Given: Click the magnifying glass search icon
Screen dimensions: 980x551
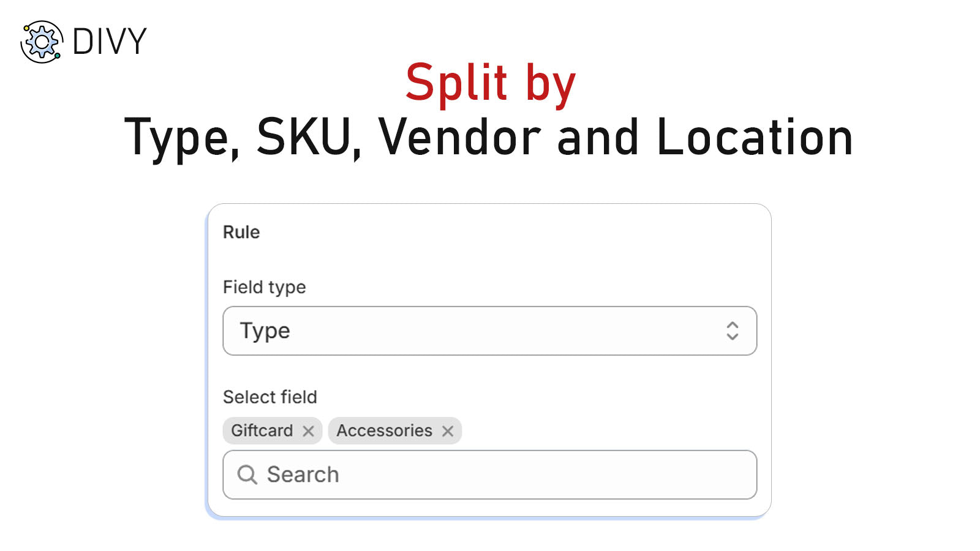Looking at the screenshot, I should pos(247,474).
